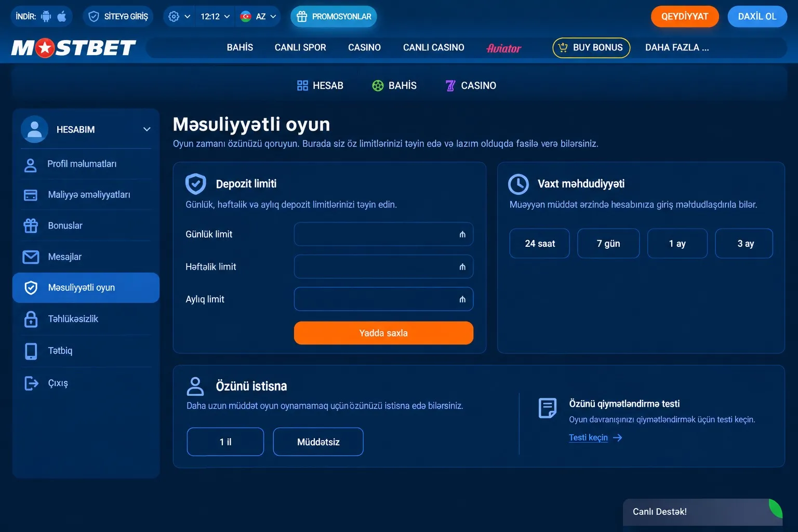Viewport: 798px width, 532px height.
Task: Switch to HESAB tab
Action: pyautogui.click(x=320, y=86)
